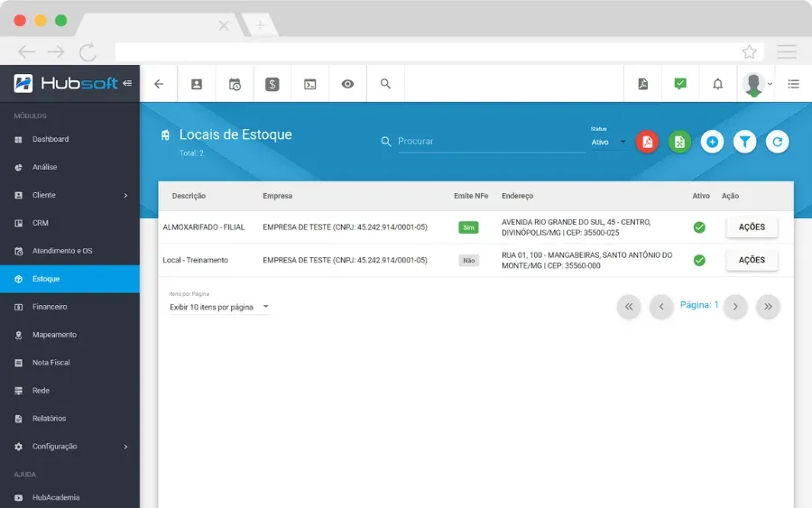
Task: Click the Hubsoft logo
Action: 66,83
